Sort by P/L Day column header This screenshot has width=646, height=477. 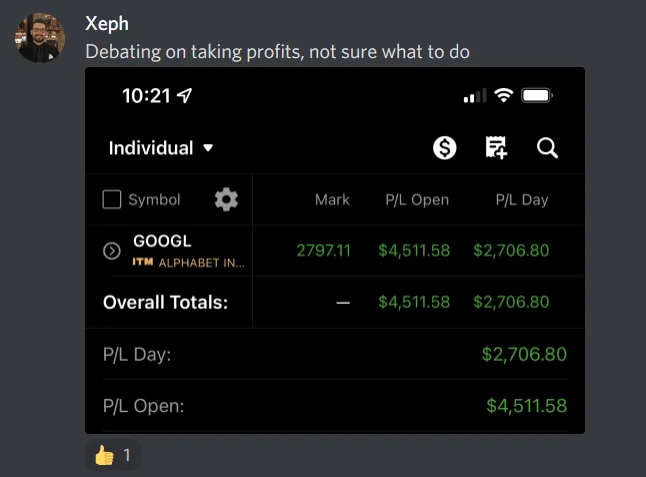(522, 200)
